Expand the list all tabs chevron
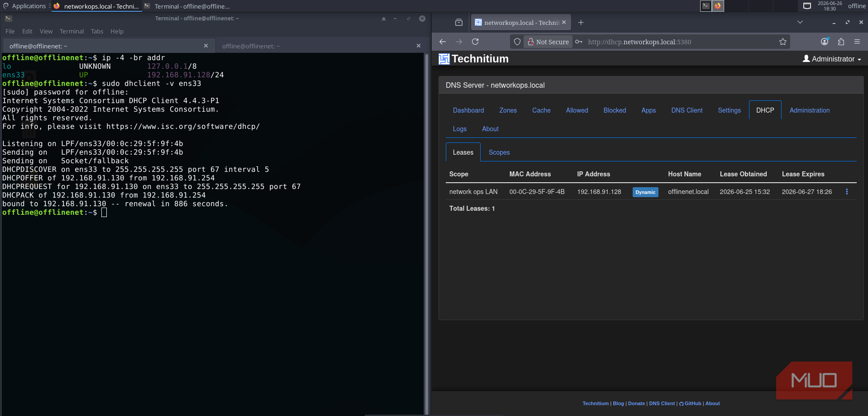This screenshot has height=416, width=868. point(800,22)
